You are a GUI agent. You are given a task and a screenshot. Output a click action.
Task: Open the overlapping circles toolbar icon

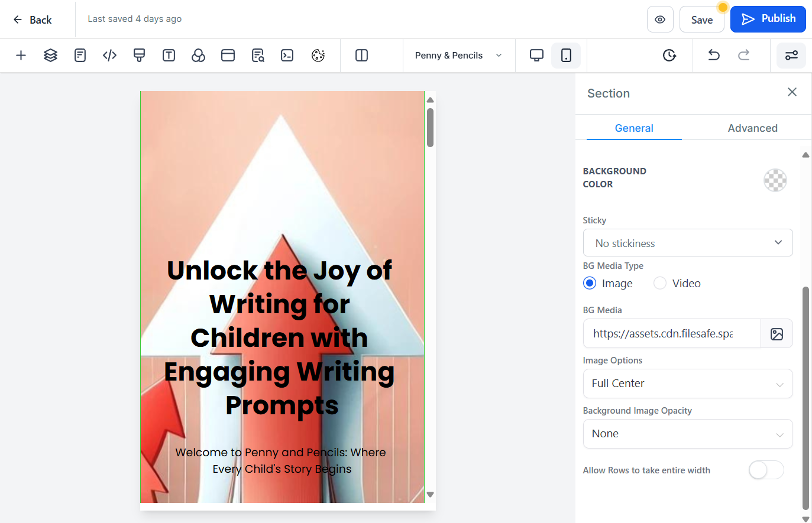198,56
